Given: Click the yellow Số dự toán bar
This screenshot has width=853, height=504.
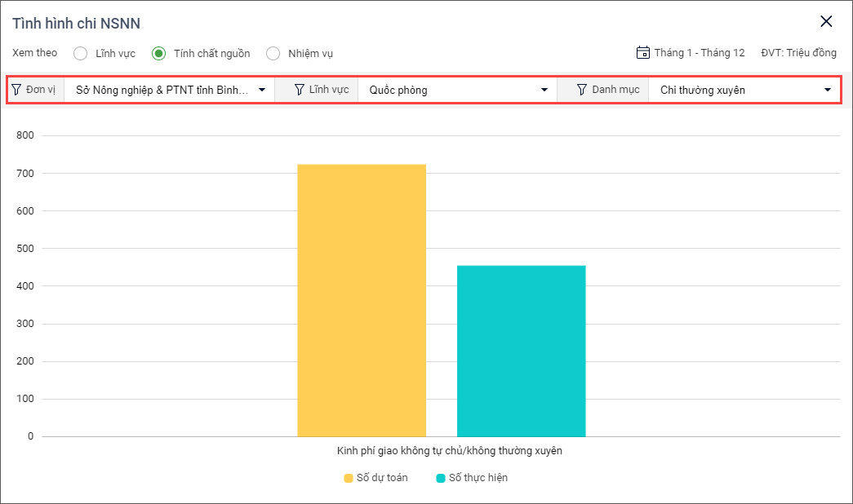Looking at the screenshot, I should click(x=362, y=300).
